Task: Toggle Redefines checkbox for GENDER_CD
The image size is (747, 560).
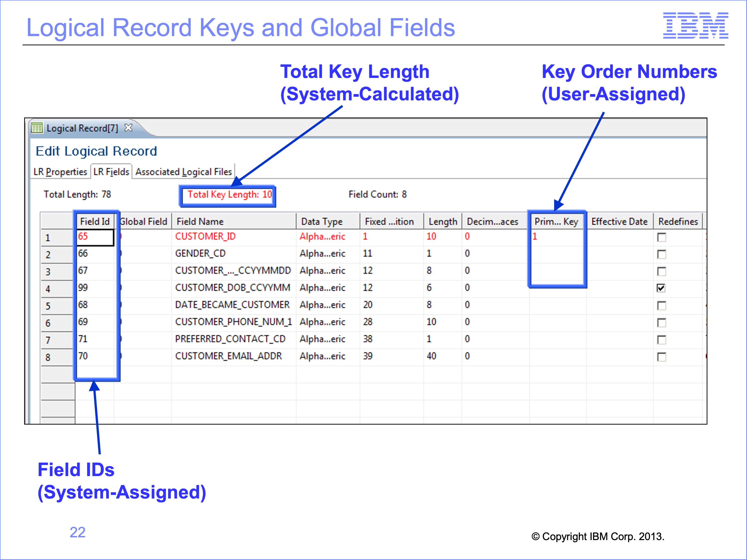Action: coord(661,254)
